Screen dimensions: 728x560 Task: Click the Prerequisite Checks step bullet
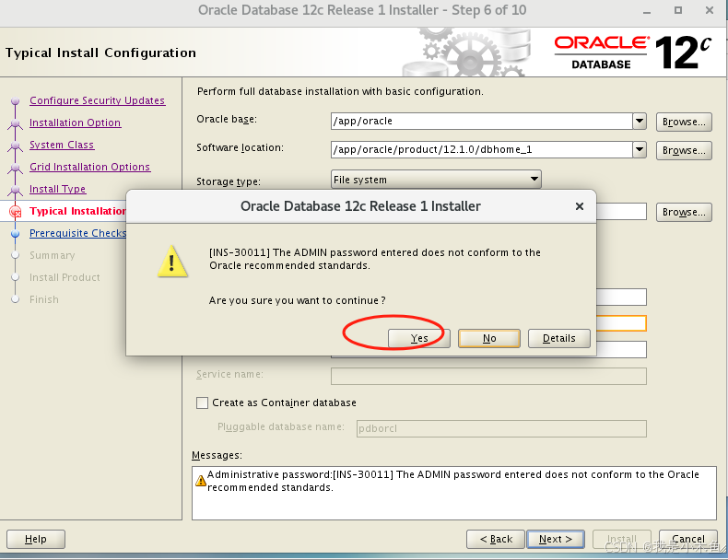click(16, 233)
